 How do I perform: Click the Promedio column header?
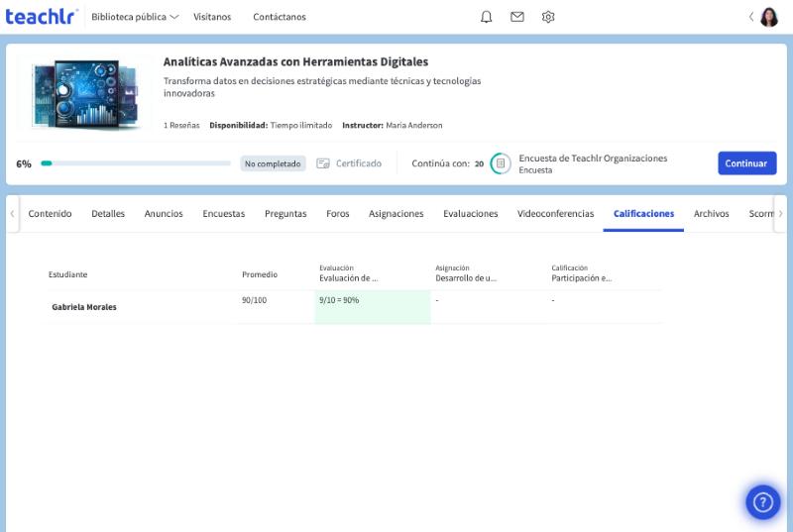(x=260, y=274)
